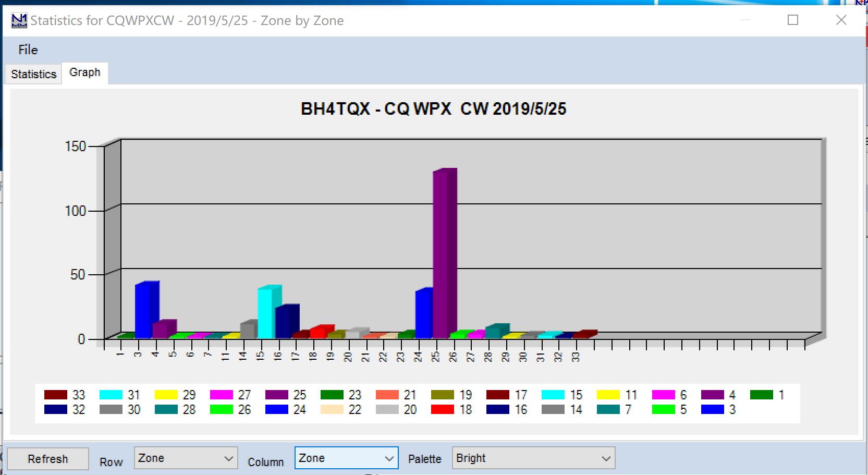Click gray legend swatch for zone 14
Viewport: 868px width, 475px height.
click(x=553, y=409)
